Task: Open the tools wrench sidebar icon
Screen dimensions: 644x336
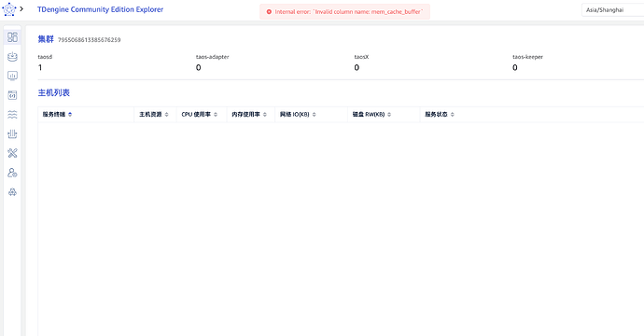Action: click(x=12, y=153)
